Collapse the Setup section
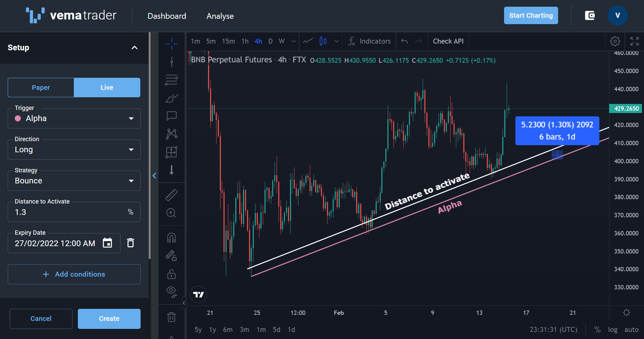The height and width of the screenshot is (339, 644). (x=135, y=48)
